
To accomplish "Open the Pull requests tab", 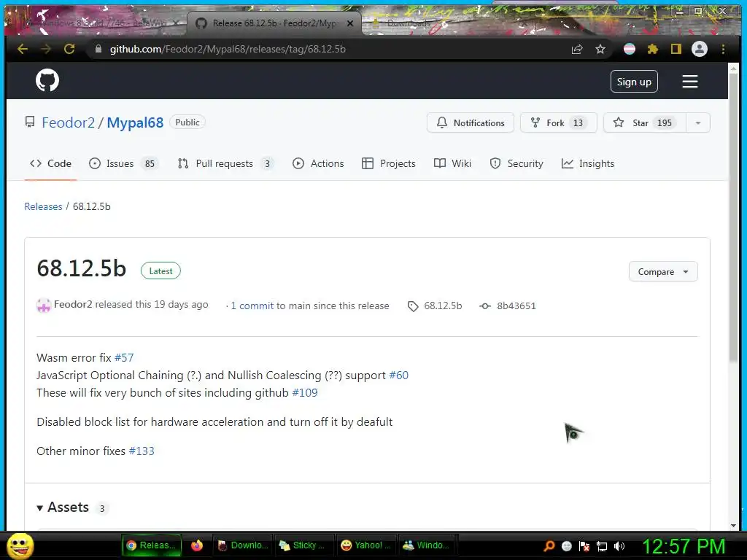I will tap(225, 164).
